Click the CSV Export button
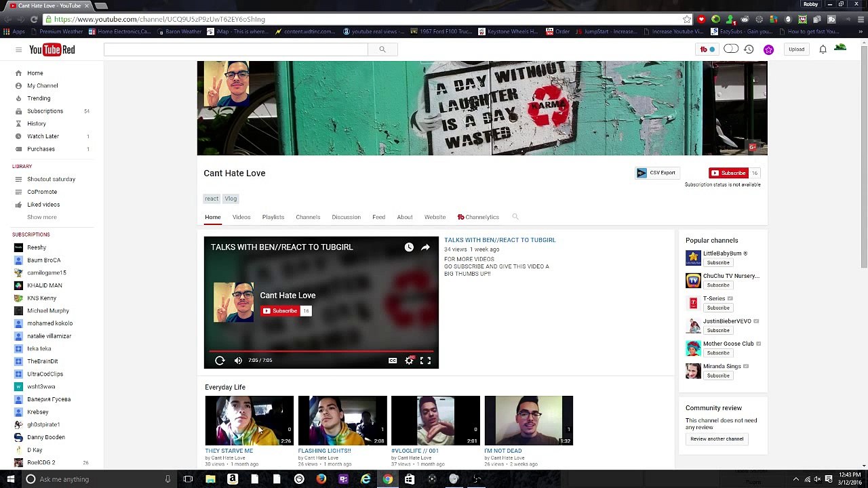Screen dimensions: 868x488 (656, 173)
